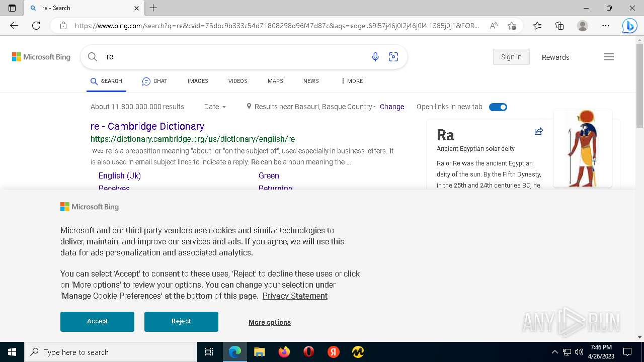Open the Privacy Statement link
This screenshot has height=362, width=644.
pyautogui.click(x=295, y=296)
